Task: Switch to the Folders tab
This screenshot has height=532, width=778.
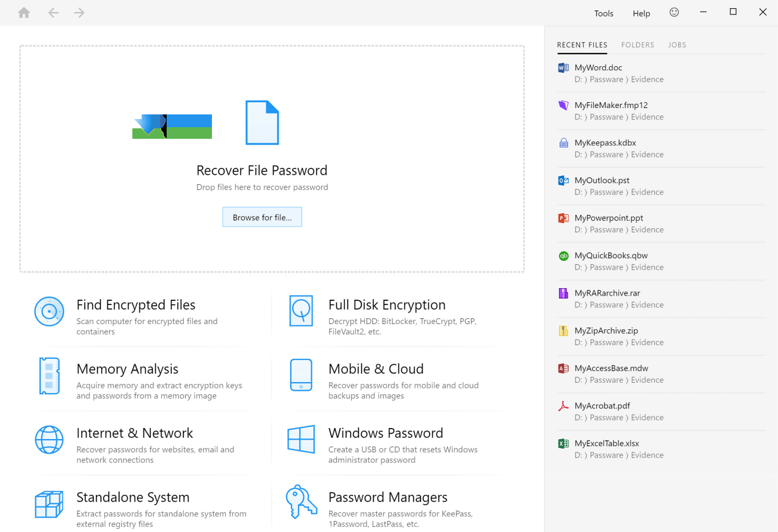Action: 637,45
